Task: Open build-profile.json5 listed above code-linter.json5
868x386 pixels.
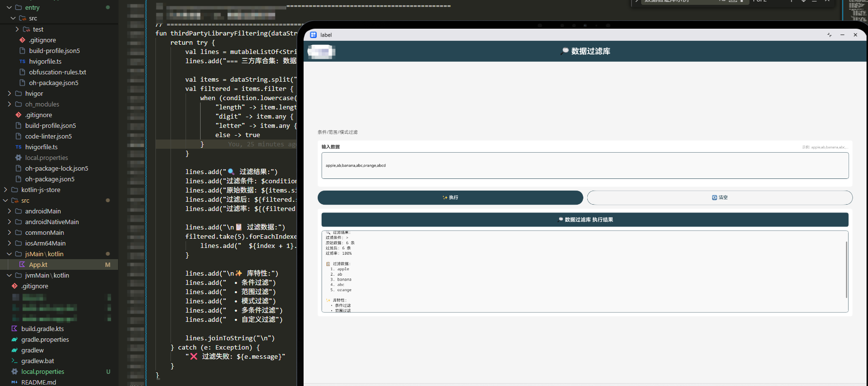Action: (51, 125)
